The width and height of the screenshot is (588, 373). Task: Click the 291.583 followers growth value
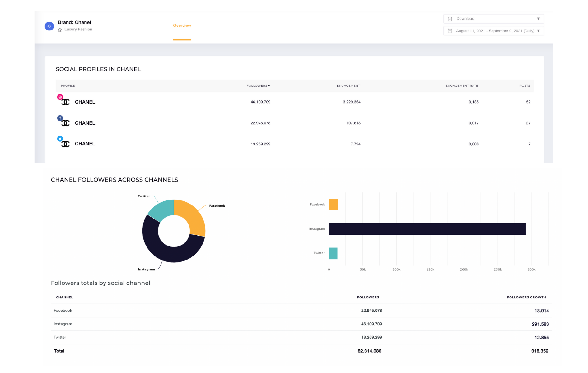pos(540,324)
